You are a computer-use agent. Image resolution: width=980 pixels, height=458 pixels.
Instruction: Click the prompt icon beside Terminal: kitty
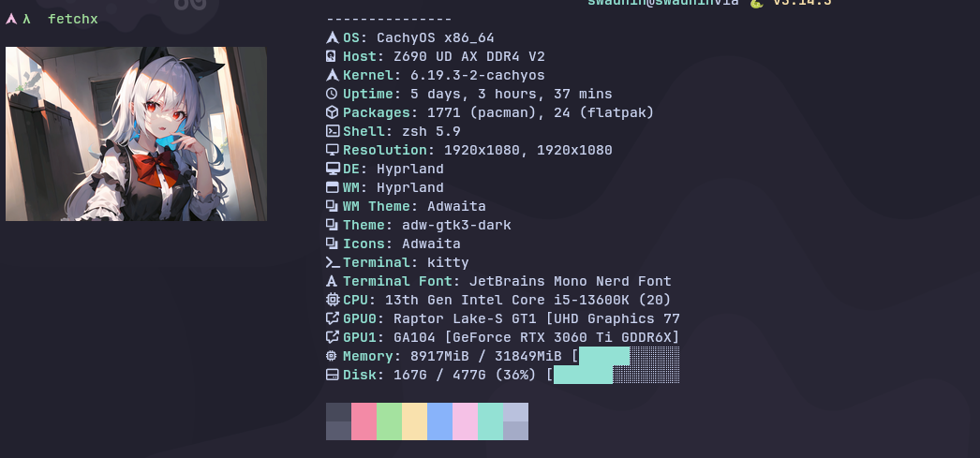(x=334, y=262)
